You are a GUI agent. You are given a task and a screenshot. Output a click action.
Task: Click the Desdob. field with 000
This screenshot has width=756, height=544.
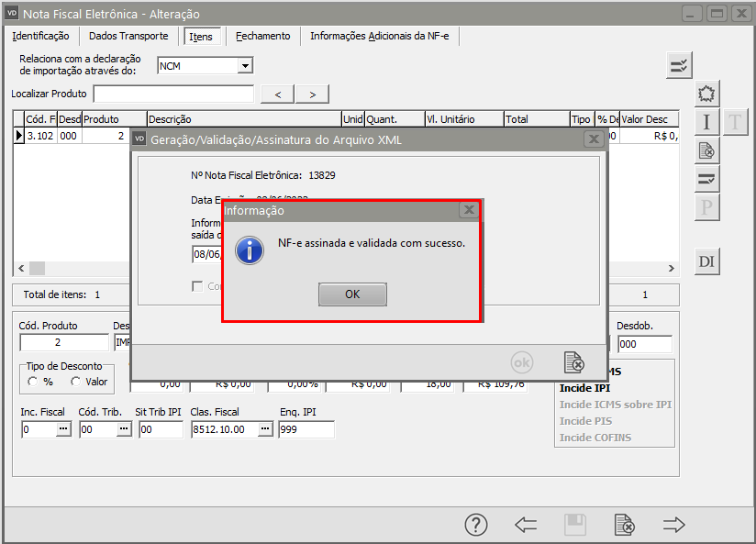[645, 344]
